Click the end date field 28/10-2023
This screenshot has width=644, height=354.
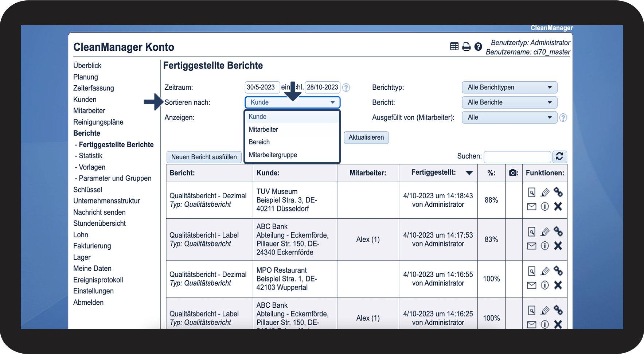click(x=323, y=87)
